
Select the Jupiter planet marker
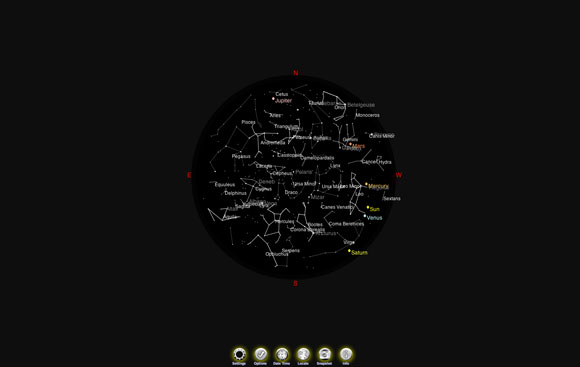pos(273,99)
